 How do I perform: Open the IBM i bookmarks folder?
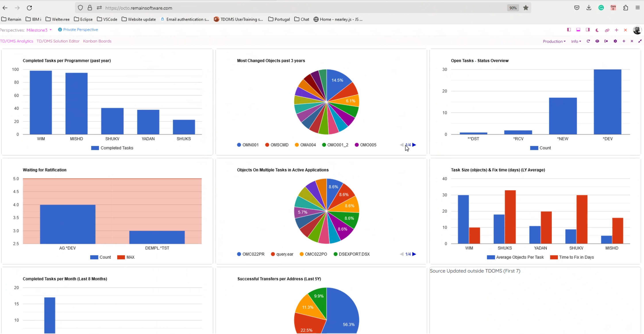click(33, 19)
